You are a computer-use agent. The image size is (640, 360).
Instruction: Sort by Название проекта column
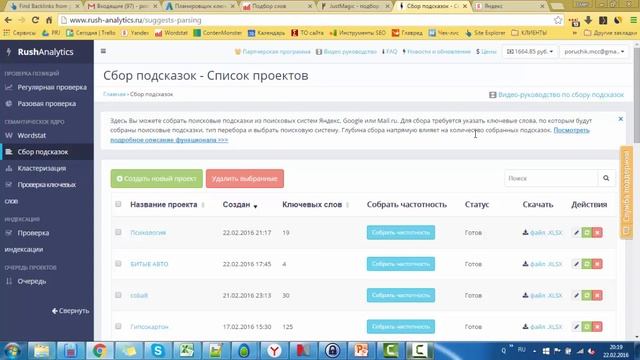click(x=167, y=204)
